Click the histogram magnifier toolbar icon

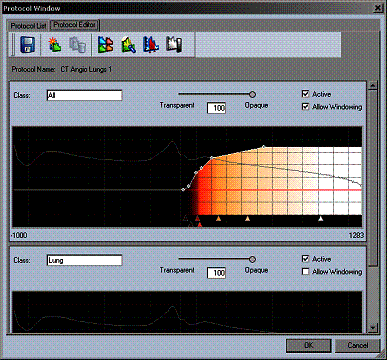128,45
